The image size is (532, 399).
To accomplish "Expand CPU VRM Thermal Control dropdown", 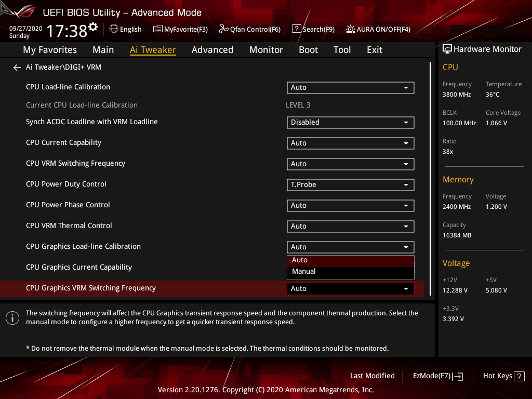I will point(351,227).
